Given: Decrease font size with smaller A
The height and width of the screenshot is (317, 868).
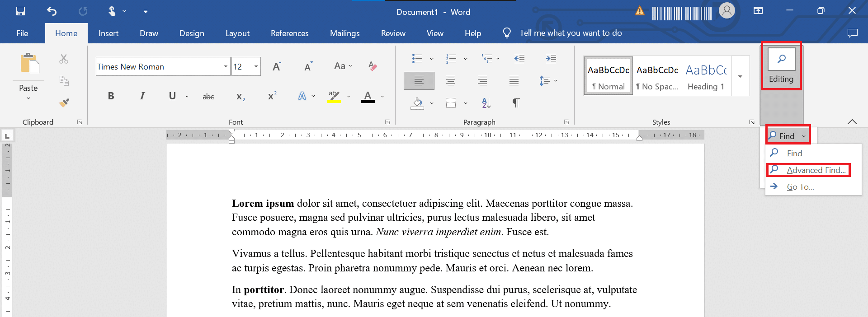Looking at the screenshot, I should (308, 66).
